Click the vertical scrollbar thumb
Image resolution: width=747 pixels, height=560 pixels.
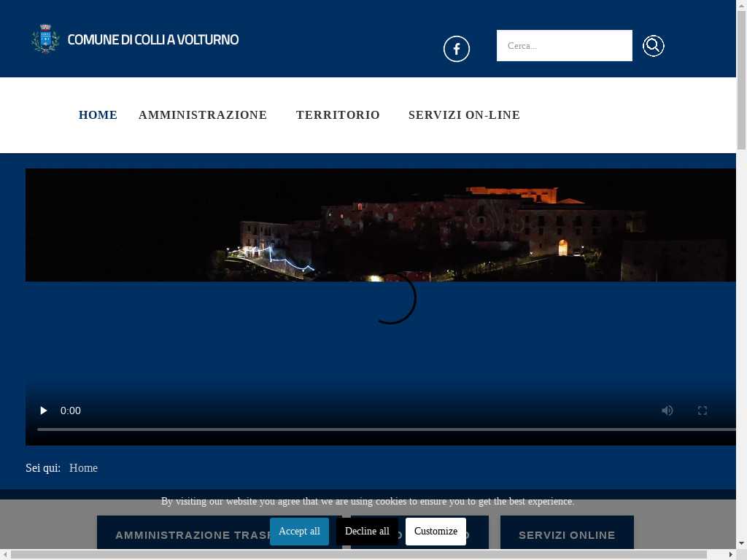[x=741, y=80]
